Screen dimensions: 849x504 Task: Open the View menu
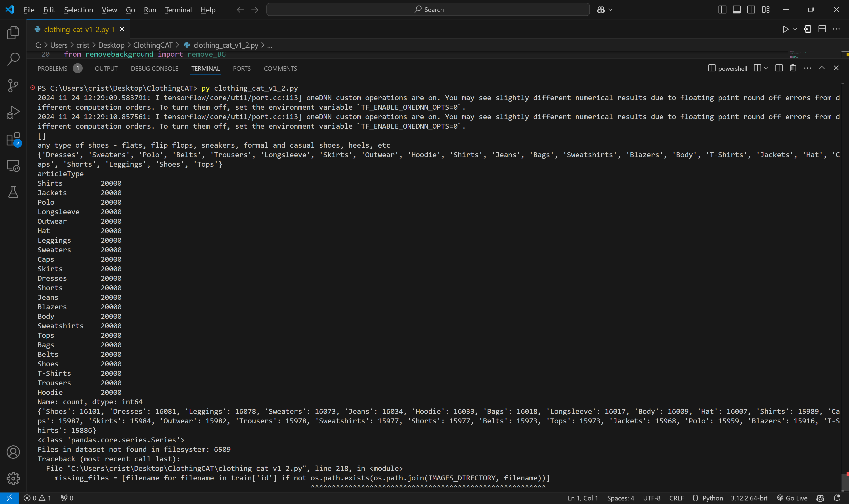(109, 10)
